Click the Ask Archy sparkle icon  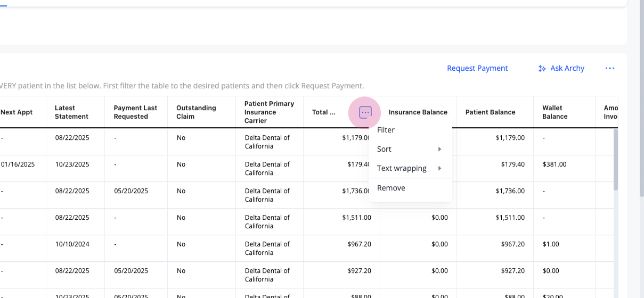point(542,69)
